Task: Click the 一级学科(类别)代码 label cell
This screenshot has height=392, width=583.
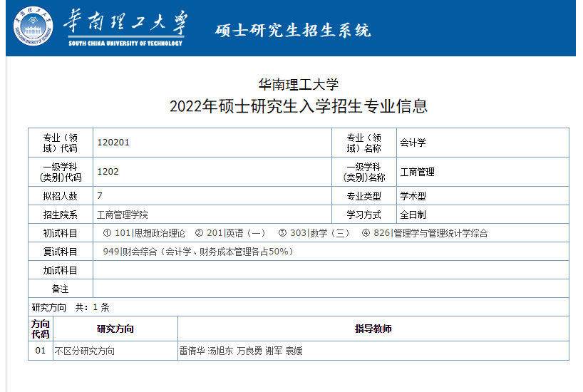Action: pos(61,172)
